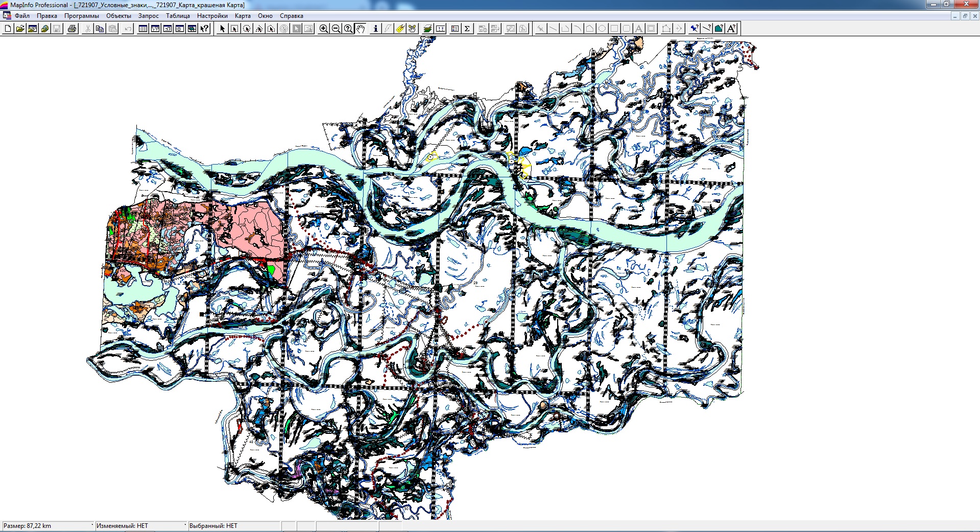Screen dimensions: 980x532
Task: Expand the Запрос menu
Action: point(148,16)
